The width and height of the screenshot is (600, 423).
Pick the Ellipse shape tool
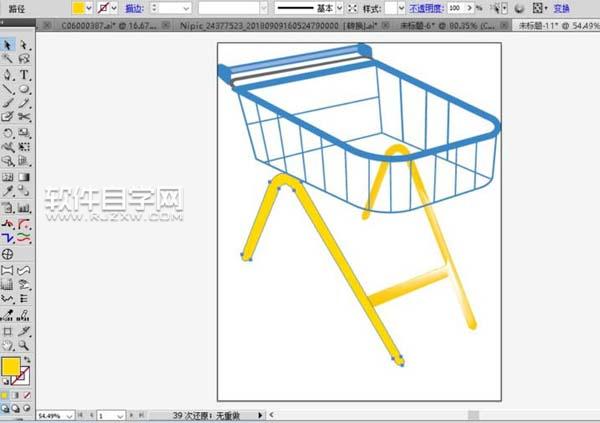pyautogui.click(x=24, y=89)
